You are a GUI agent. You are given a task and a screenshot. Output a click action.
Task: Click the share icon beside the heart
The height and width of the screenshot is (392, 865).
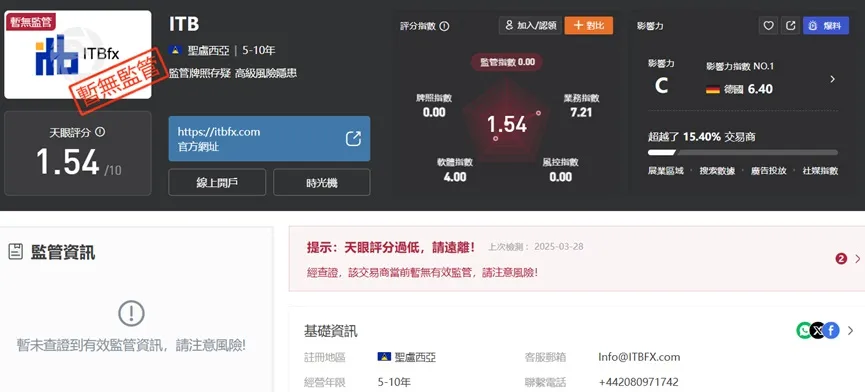click(x=790, y=25)
